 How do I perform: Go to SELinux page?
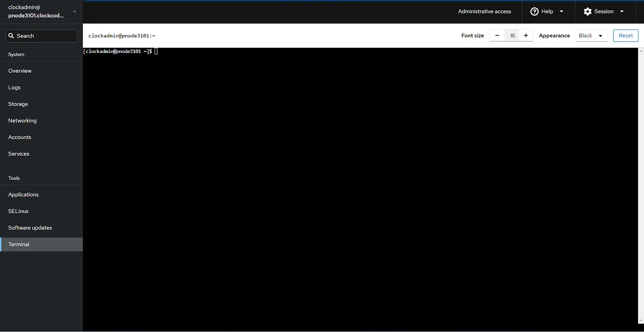click(41, 211)
